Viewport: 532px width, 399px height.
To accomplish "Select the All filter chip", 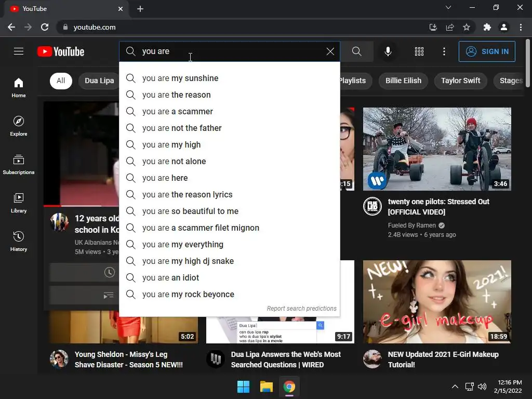I will click(x=61, y=81).
